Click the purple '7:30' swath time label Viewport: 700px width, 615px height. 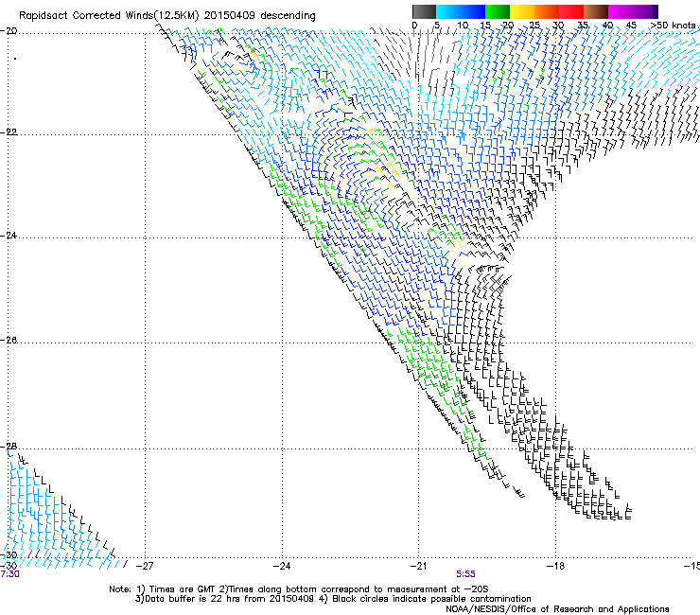pos(9,574)
